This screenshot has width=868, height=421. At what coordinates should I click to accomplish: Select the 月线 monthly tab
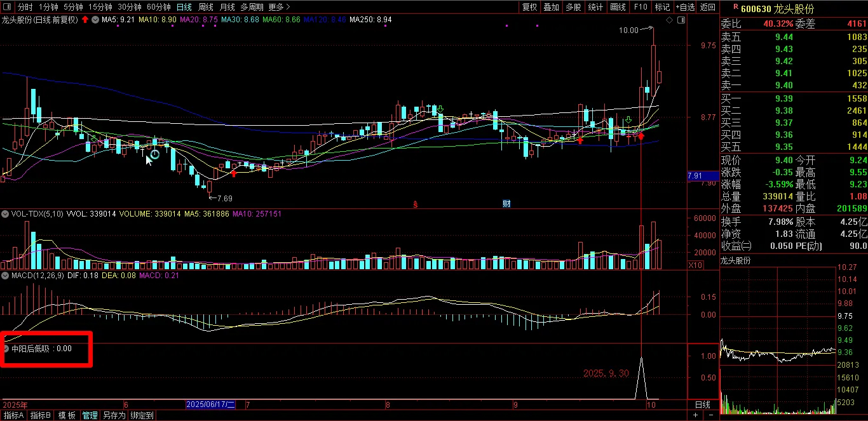pyautogui.click(x=227, y=7)
